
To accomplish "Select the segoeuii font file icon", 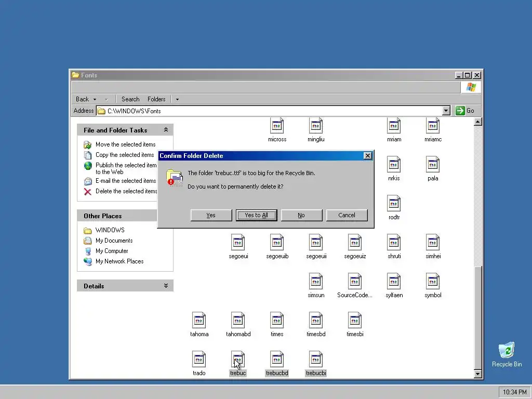I will point(316,243).
